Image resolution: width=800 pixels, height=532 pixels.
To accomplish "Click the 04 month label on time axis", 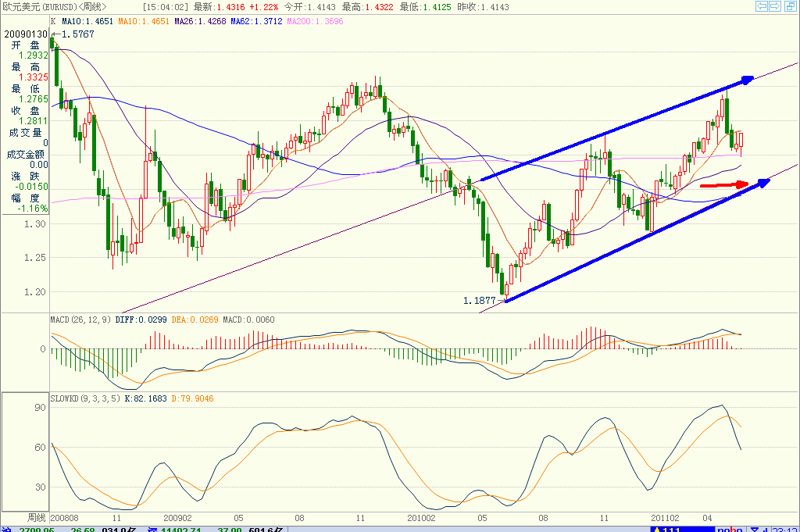I will tap(706, 518).
